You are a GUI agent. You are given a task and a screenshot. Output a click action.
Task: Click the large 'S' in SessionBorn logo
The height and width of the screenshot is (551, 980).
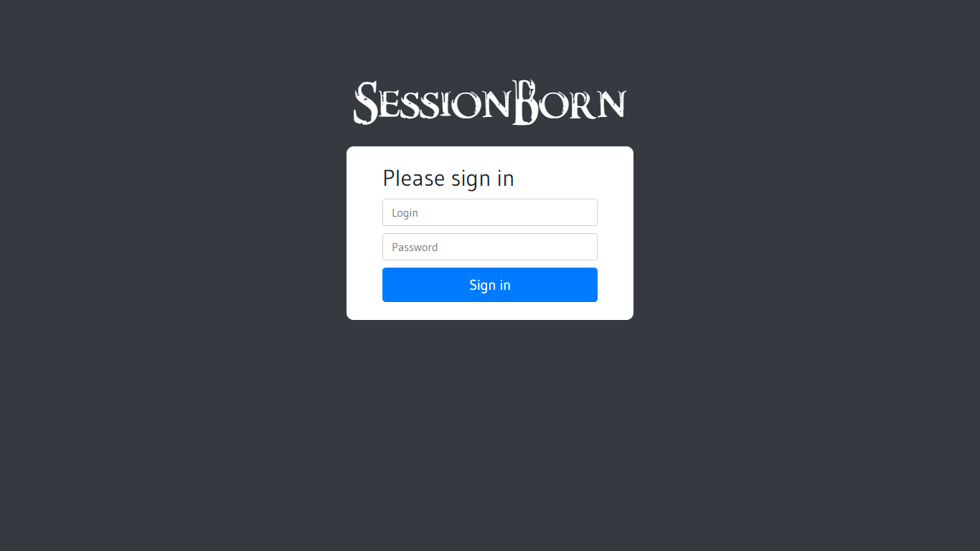tap(365, 103)
